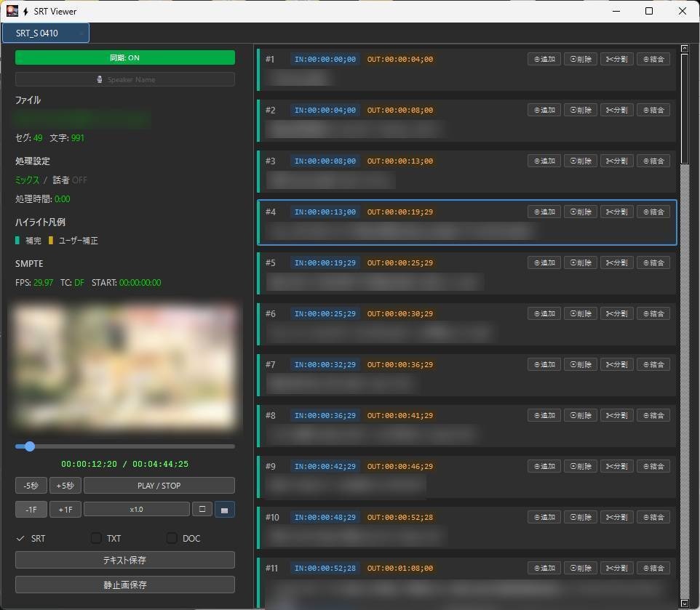Viewport: 700px width, 610px height.
Task: Click IN timecode 00:00:25;29 of #6
Action: pos(325,313)
